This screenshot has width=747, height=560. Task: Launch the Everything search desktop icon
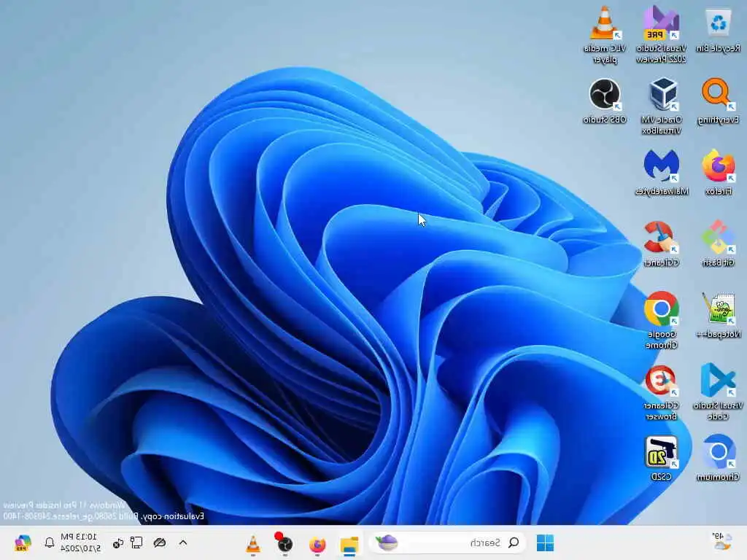[x=718, y=101]
